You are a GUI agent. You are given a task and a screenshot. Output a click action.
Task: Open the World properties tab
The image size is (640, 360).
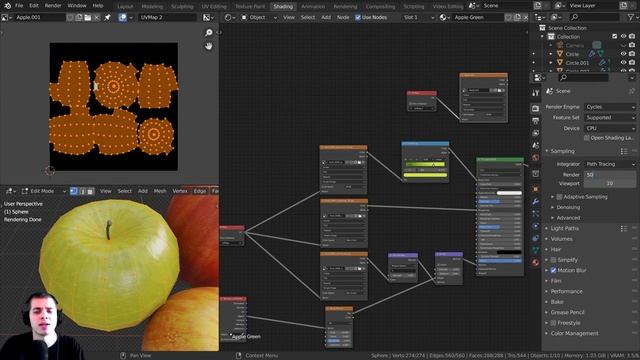[536, 158]
